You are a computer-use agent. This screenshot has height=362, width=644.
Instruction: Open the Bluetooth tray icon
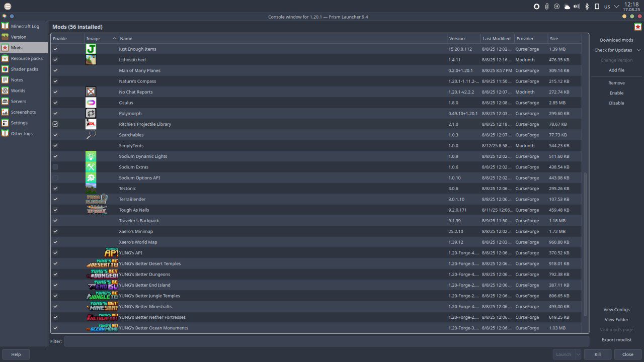pyautogui.click(x=587, y=7)
